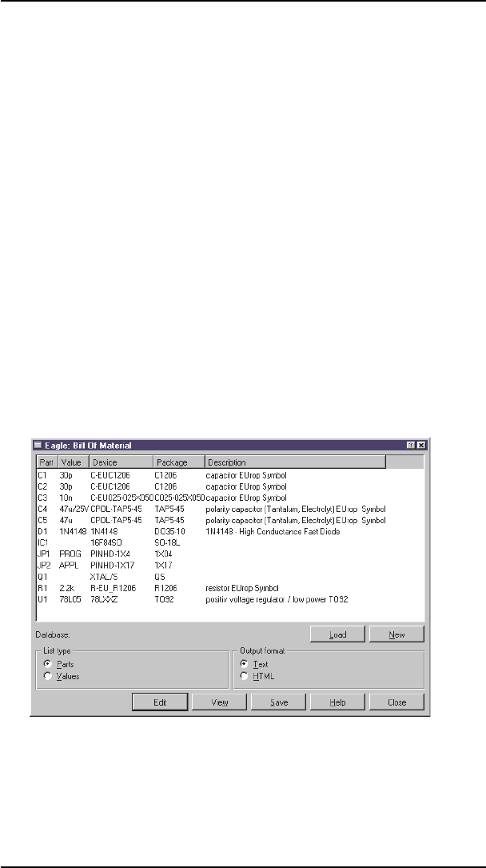Viewport: 486px width, 868px height.
Task: Click the Value column header
Action: [73, 462]
